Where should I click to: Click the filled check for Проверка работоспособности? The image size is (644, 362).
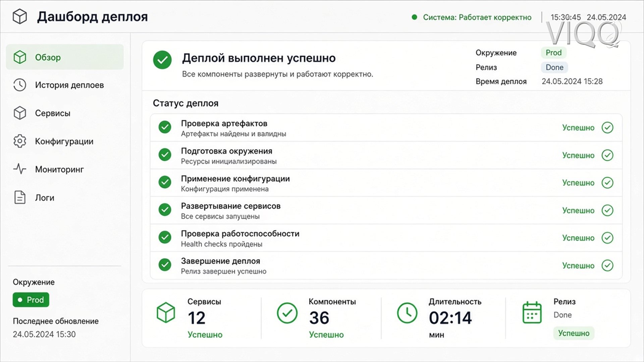coord(165,237)
